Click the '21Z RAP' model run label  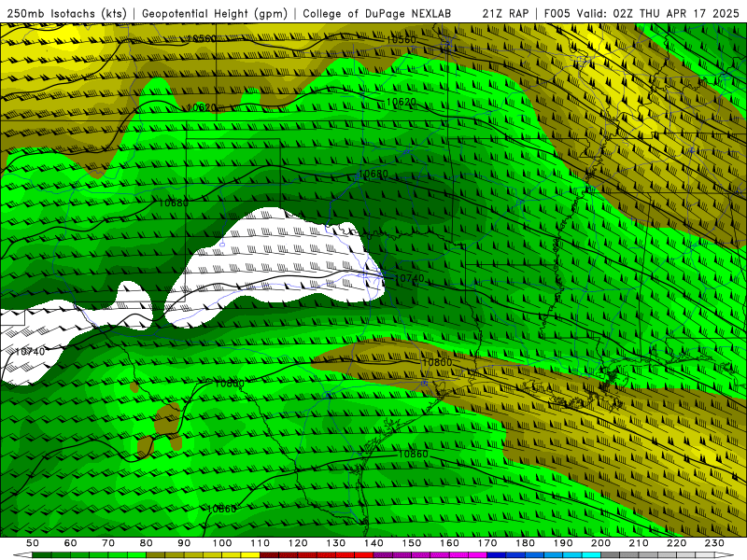click(x=505, y=13)
